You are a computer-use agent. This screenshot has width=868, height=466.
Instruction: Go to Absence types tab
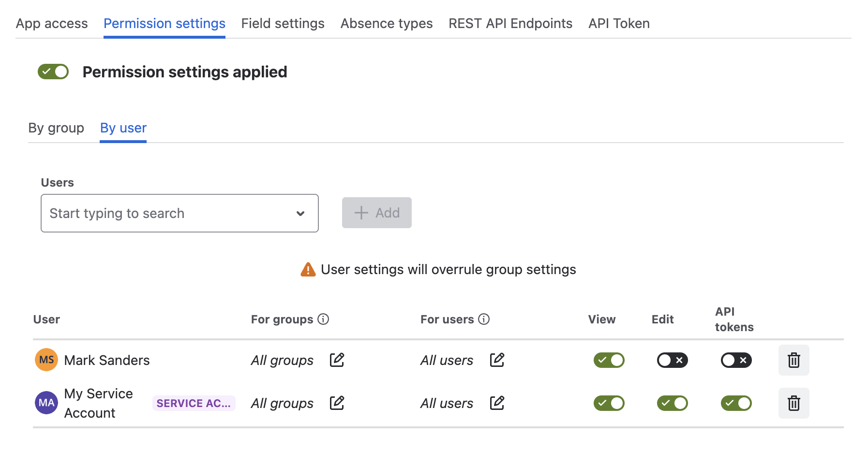click(x=387, y=23)
